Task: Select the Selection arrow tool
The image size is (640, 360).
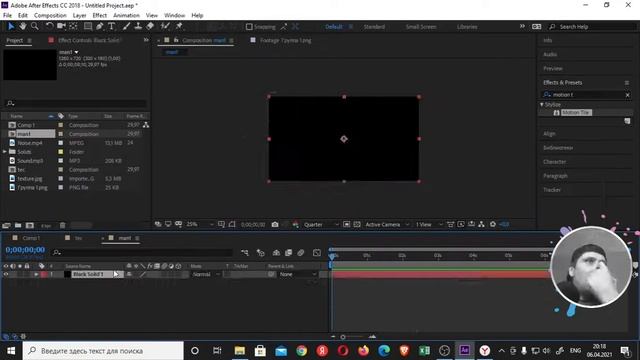Action: 11,27
